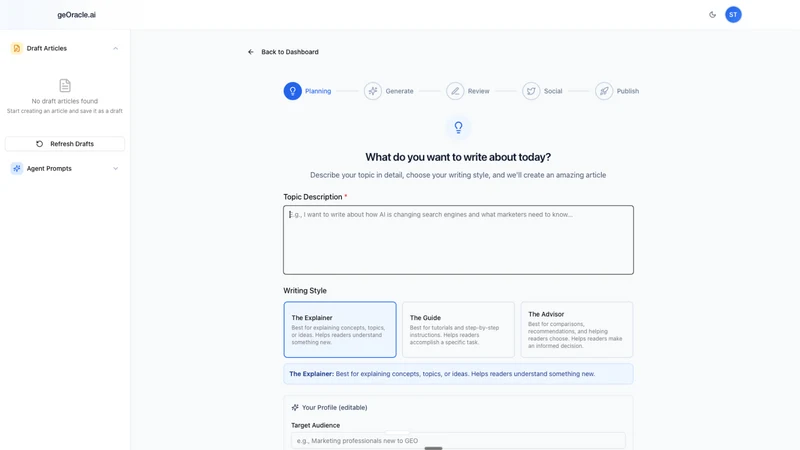Collapse the Draft Articles section chevron
Image resolution: width=800 pixels, height=450 pixels.
[x=115, y=48]
